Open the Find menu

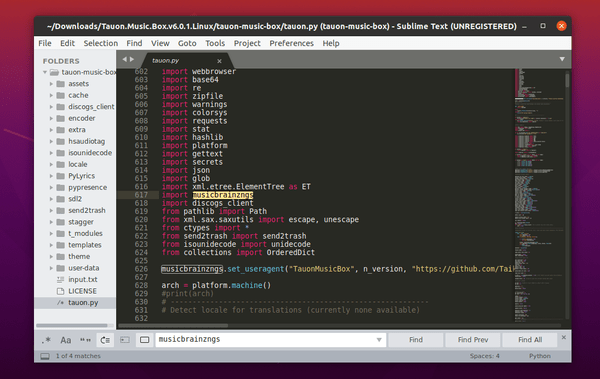pos(134,43)
